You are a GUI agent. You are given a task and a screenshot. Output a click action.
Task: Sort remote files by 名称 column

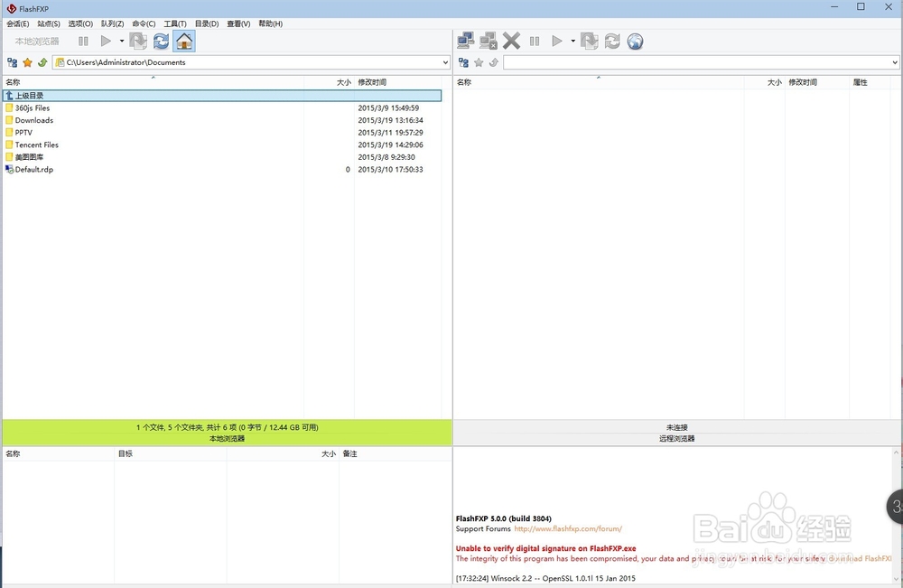point(599,82)
